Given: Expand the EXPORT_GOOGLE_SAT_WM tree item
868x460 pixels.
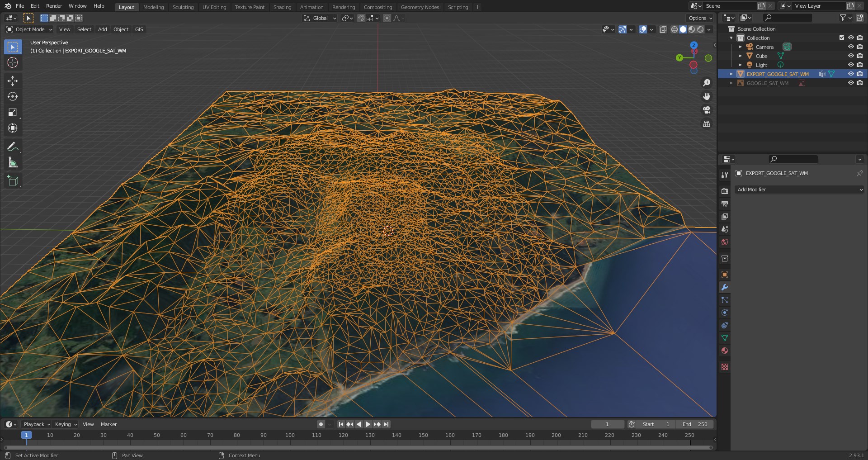Looking at the screenshot, I should [x=731, y=74].
